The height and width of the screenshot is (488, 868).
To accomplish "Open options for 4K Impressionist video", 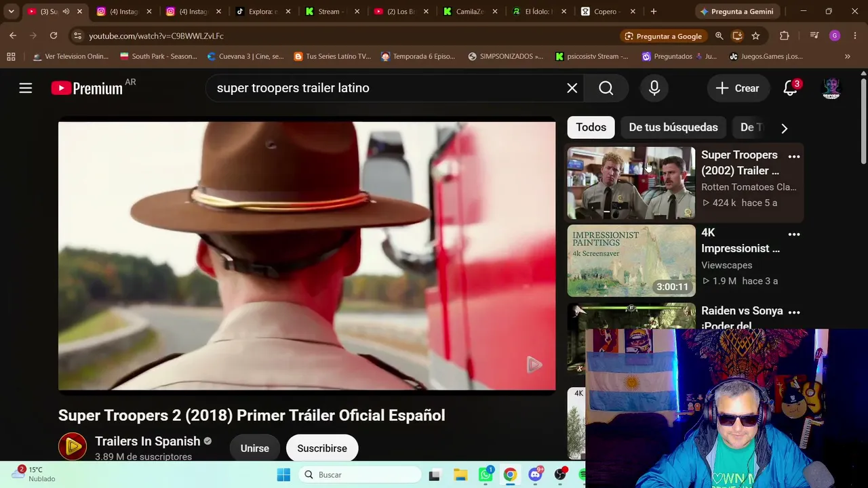I will click(x=794, y=235).
